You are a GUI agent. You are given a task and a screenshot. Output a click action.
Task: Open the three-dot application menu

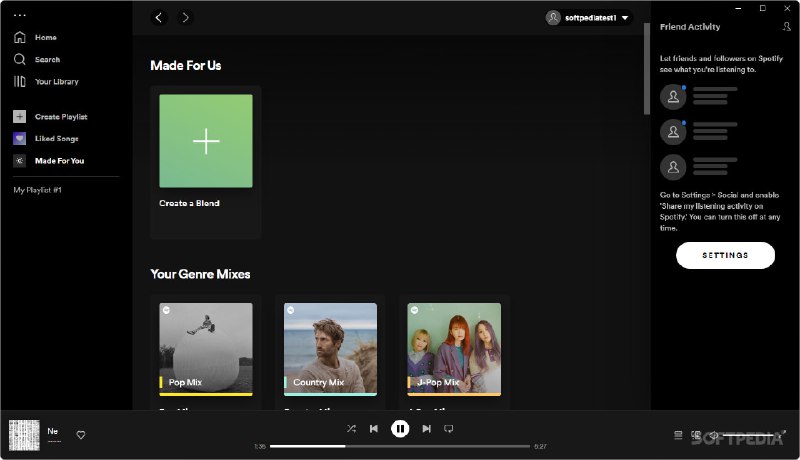click(20, 16)
